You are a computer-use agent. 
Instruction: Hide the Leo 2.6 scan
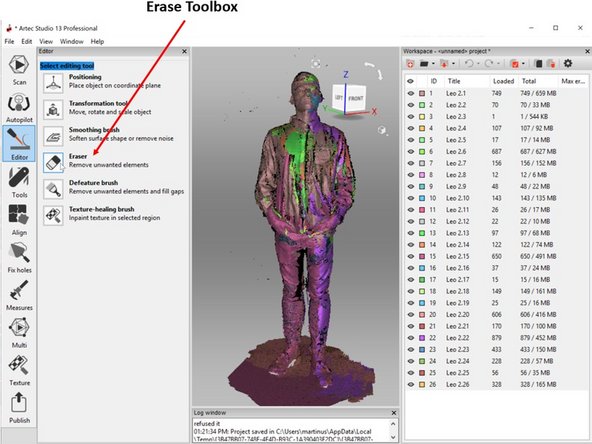(x=410, y=151)
